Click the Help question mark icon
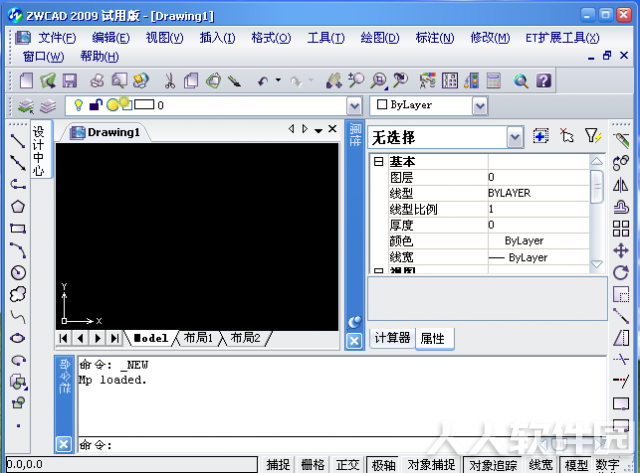Viewport: 640px width, 473px height. (543, 81)
